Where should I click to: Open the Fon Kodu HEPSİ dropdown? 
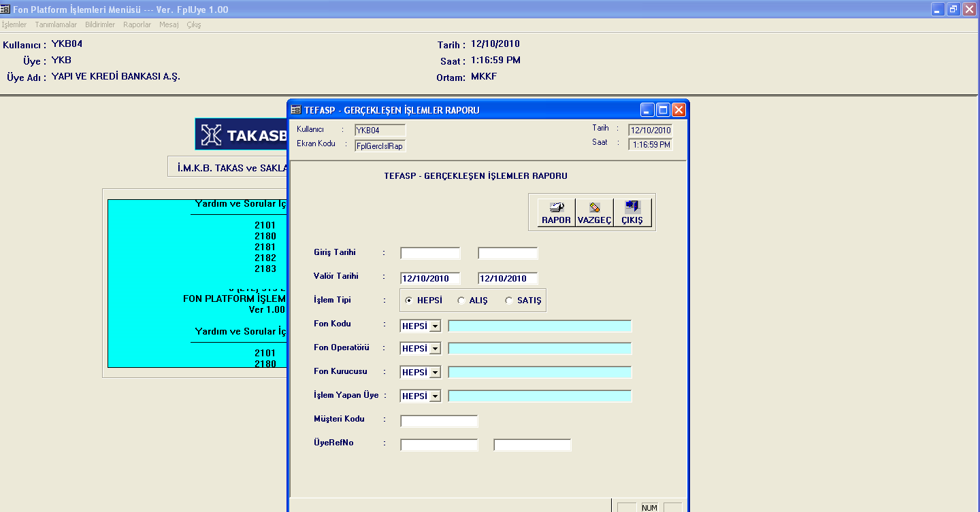[x=435, y=326]
